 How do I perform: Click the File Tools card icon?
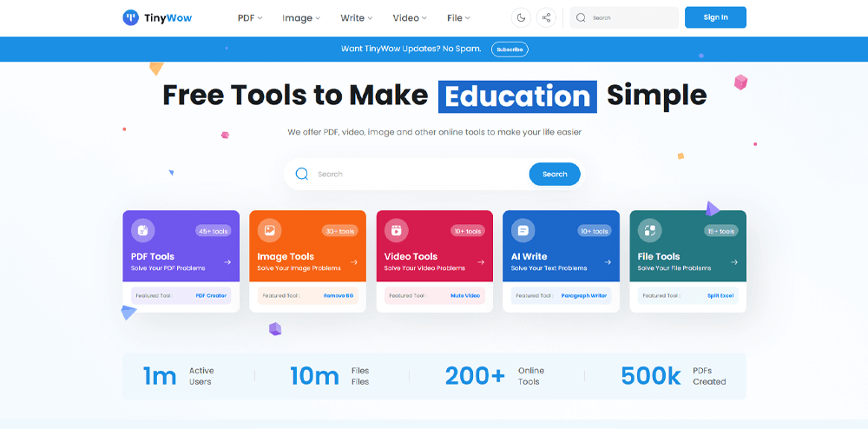pos(650,230)
